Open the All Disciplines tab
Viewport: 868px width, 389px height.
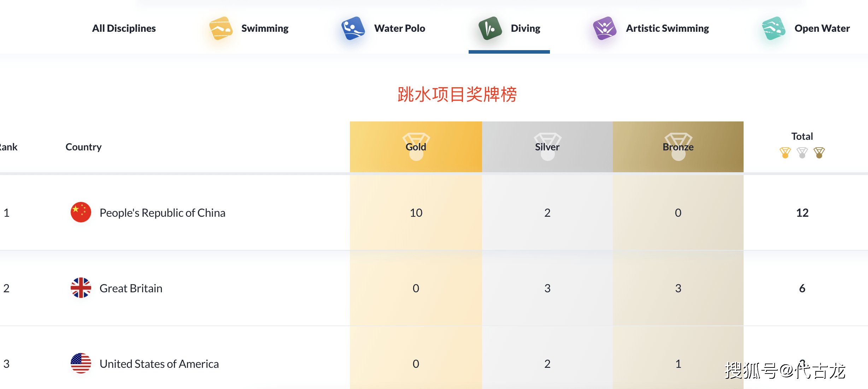124,28
